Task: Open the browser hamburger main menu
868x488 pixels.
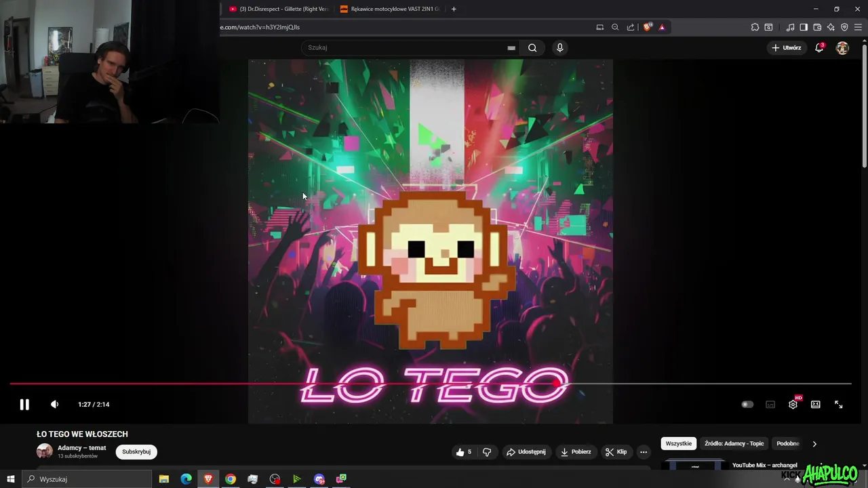Action: click(858, 27)
